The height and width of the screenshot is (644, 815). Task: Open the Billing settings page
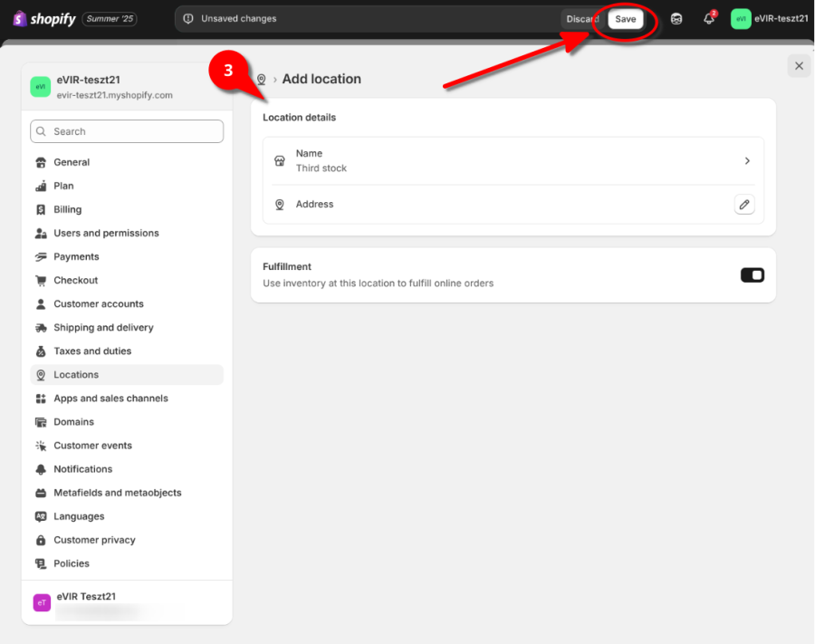[67, 210]
